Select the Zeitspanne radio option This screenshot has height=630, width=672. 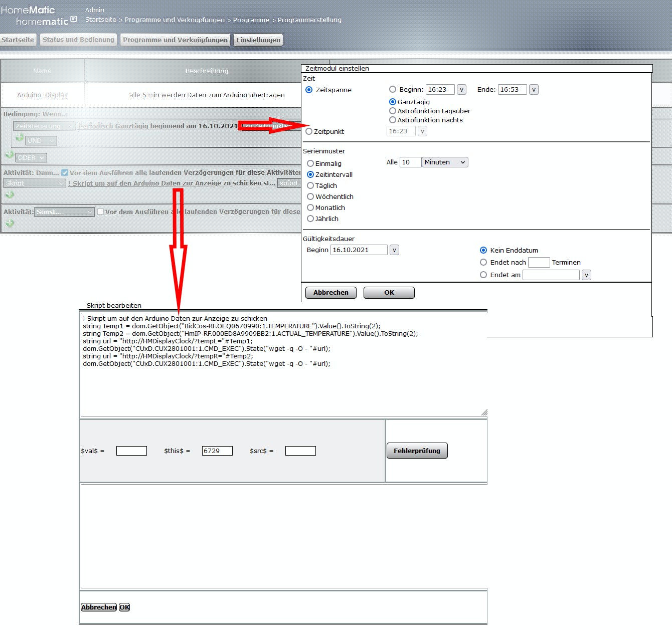[x=309, y=90]
